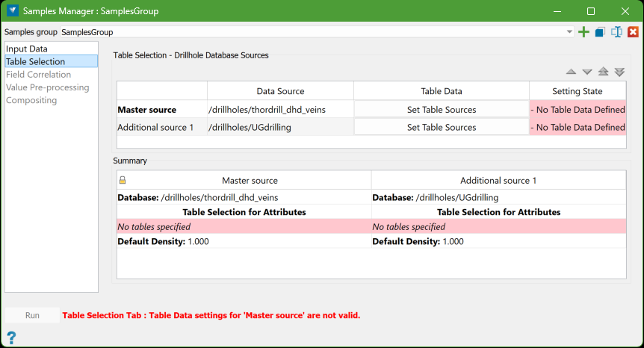
Task: Click the lock icon in Summary header
Action: [x=123, y=180]
